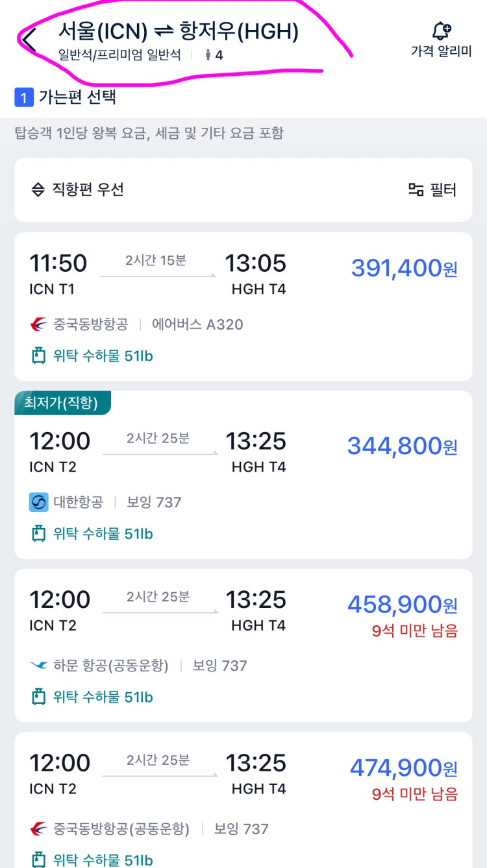Open the 서울(ICN) ⇌ 항저우(HGH) route header
Screen dimensions: 487x868
(x=179, y=30)
